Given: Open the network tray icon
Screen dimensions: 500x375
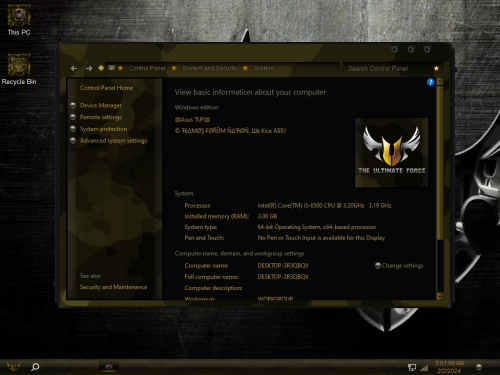Looking at the screenshot, I should (412, 367).
